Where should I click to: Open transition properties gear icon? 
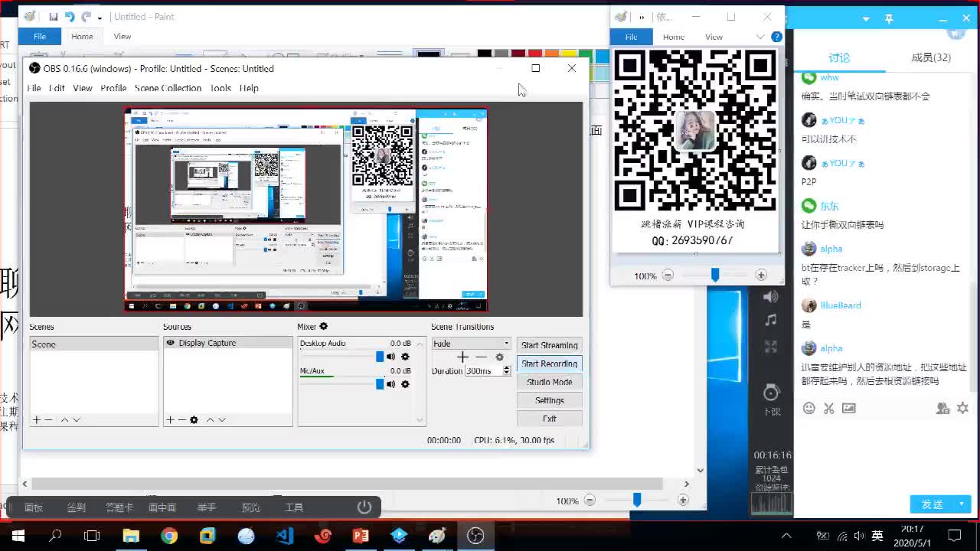(x=499, y=357)
